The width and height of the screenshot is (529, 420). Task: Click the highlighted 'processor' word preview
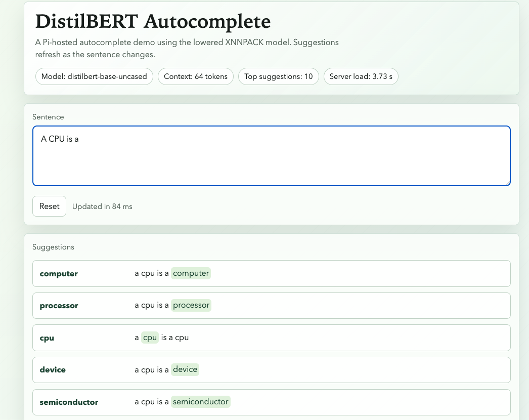(191, 305)
